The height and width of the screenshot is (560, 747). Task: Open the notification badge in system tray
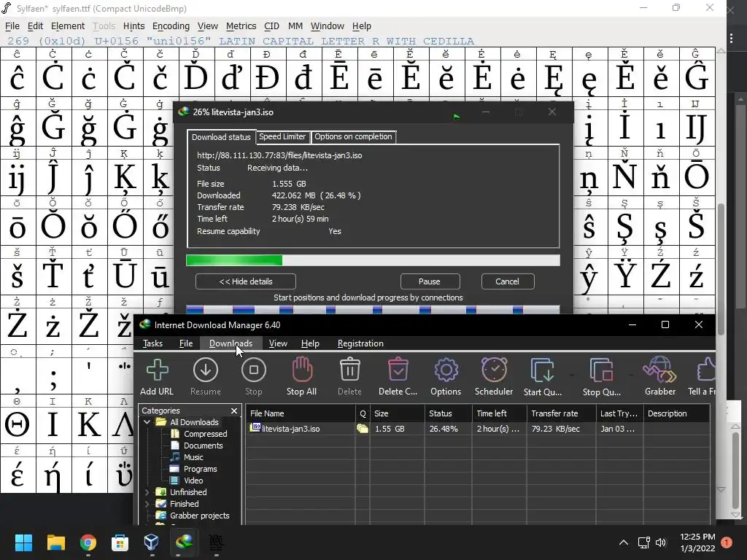point(727,542)
